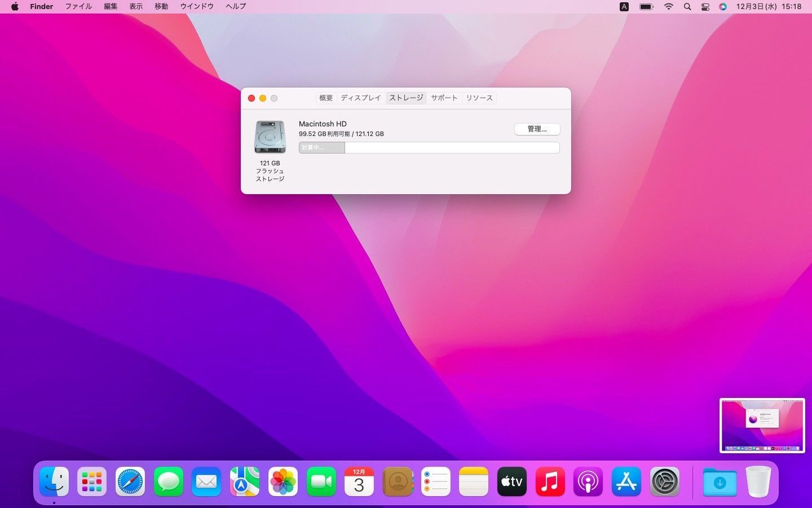The image size is (812, 508).
Task: Open the ファイル menu in the menu bar
Action: 78,6
